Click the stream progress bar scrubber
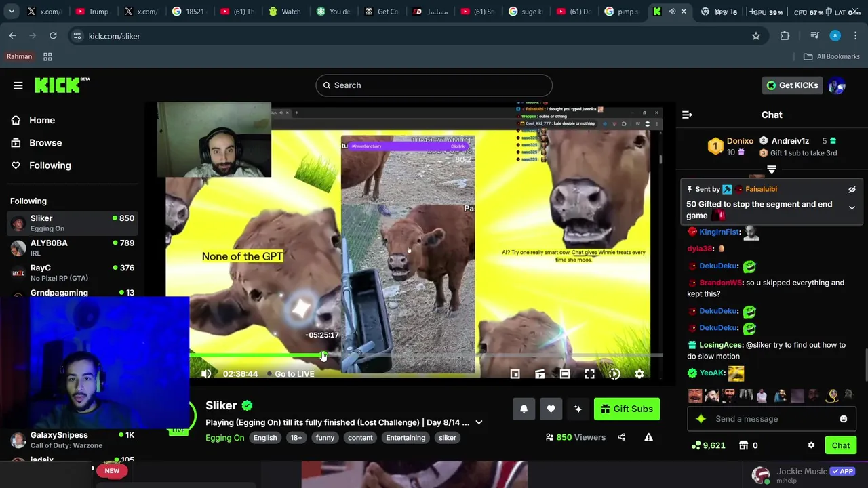The height and width of the screenshot is (488, 868). [x=323, y=355]
